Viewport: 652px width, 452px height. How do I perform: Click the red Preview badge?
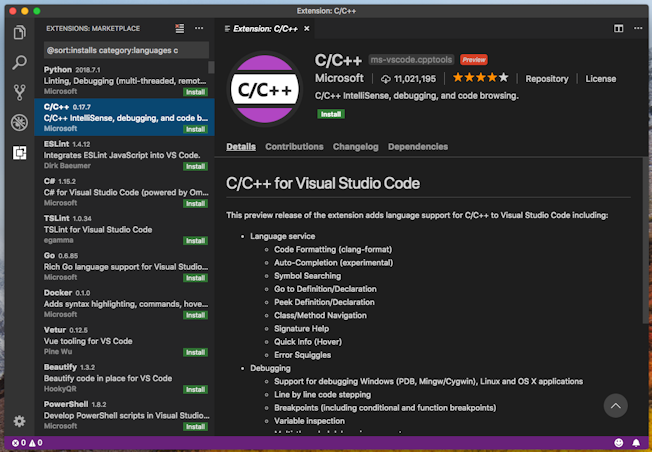[x=474, y=60]
